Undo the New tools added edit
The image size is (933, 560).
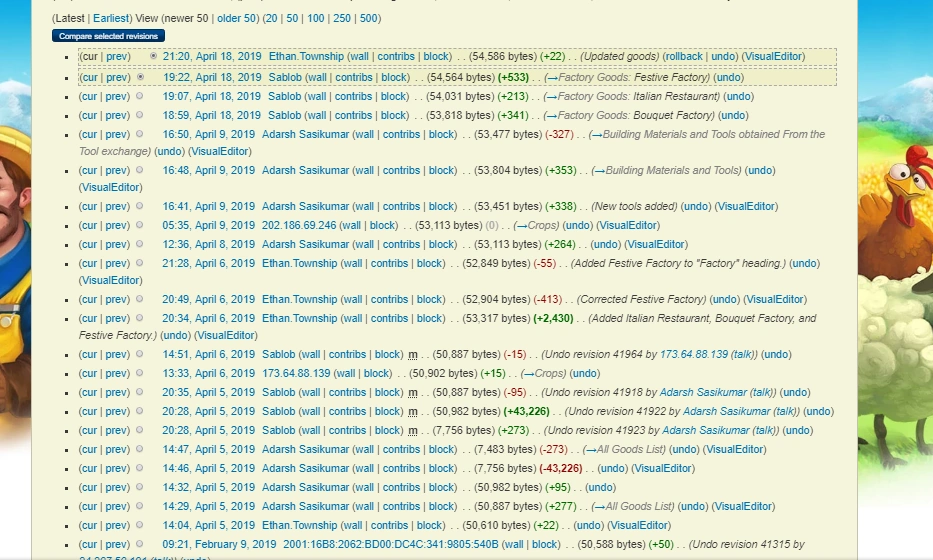tap(696, 206)
